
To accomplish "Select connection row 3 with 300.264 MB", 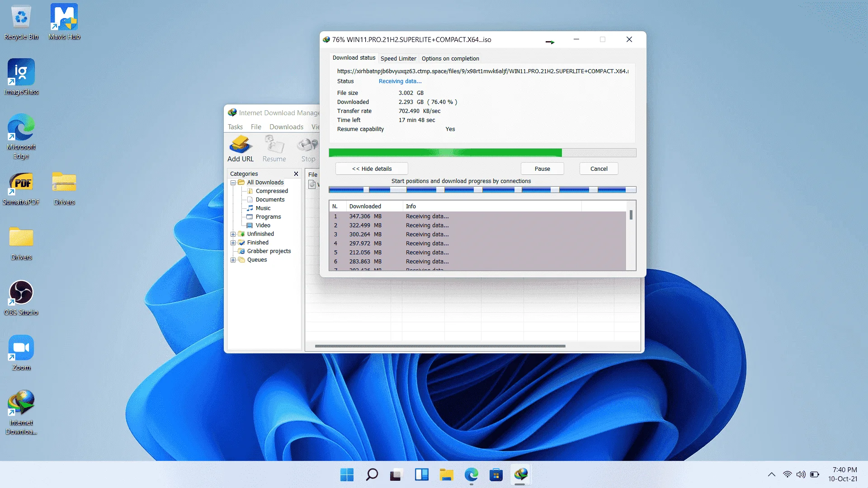I will pyautogui.click(x=477, y=235).
